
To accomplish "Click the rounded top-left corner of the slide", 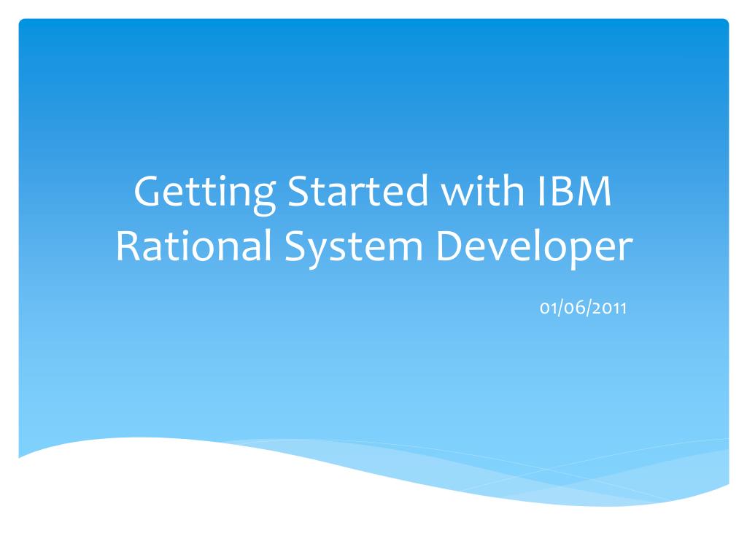I will (23, 23).
